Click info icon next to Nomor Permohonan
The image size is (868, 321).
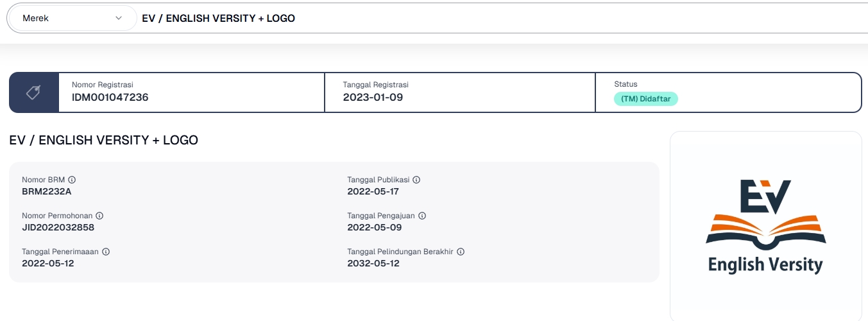tap(99, 216)
